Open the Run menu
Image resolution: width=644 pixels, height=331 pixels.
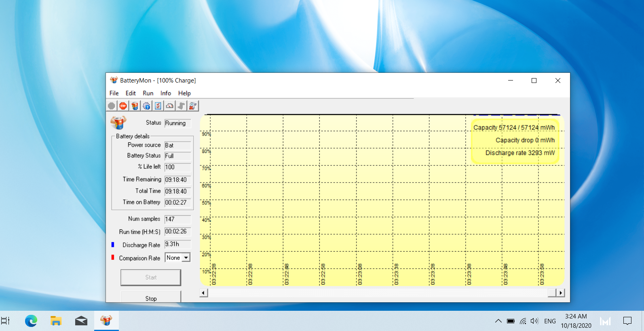coord(148,93)
